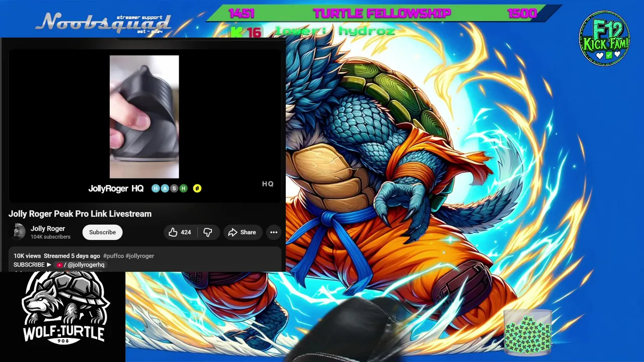Image resolution: width=644 pixels, height=362 pixels.
Task: Click the '1500' goal target number
Action: pyautogui.click(x=522, y=14)
